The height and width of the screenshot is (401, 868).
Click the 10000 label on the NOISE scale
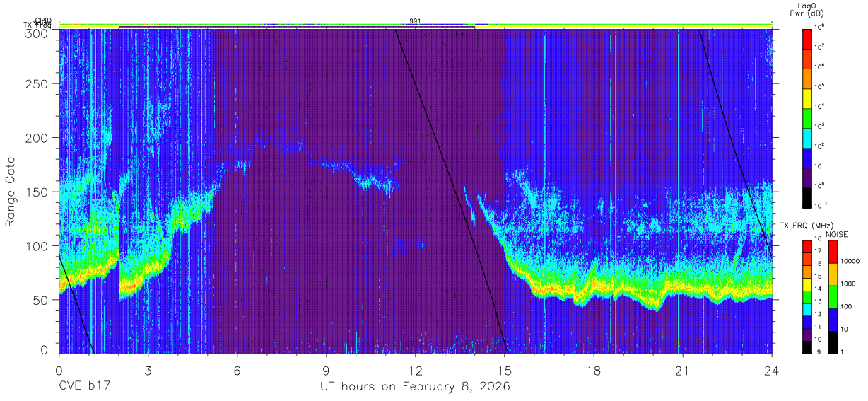851,262
